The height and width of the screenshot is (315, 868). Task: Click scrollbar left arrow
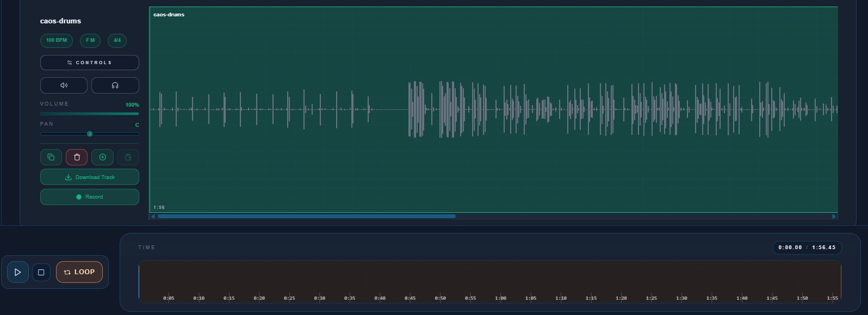153,217
